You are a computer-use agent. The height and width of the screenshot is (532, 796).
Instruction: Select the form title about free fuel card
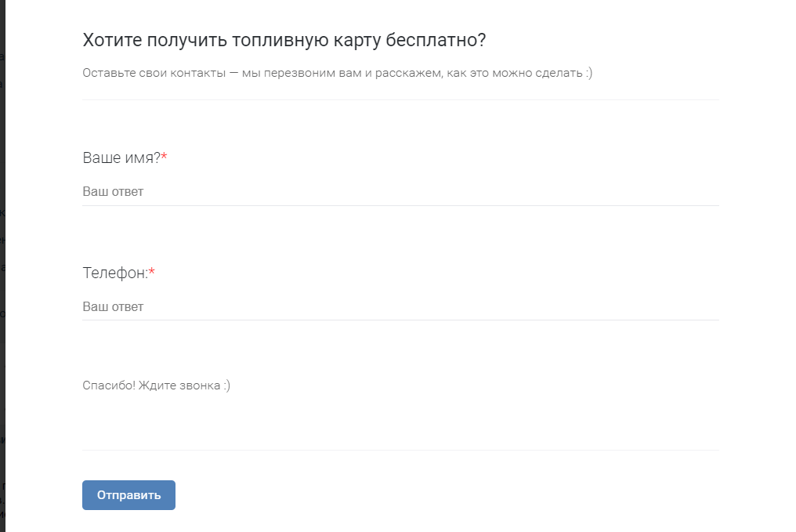(284, 38)
